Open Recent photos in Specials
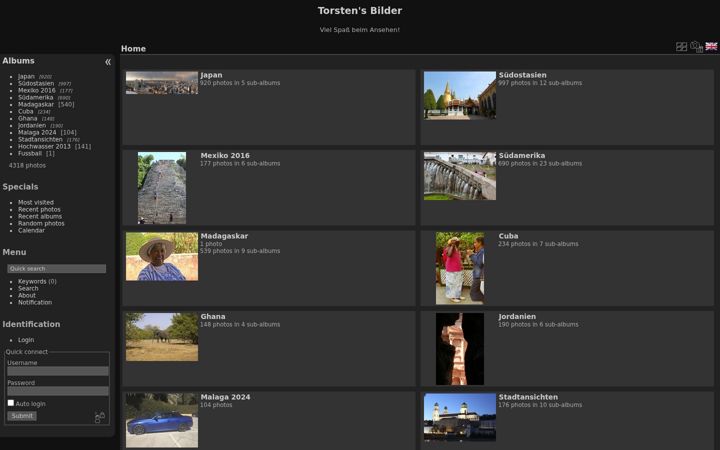Viewport: 720px width, 450px height. pyautogui.click(x=39, y=209)
